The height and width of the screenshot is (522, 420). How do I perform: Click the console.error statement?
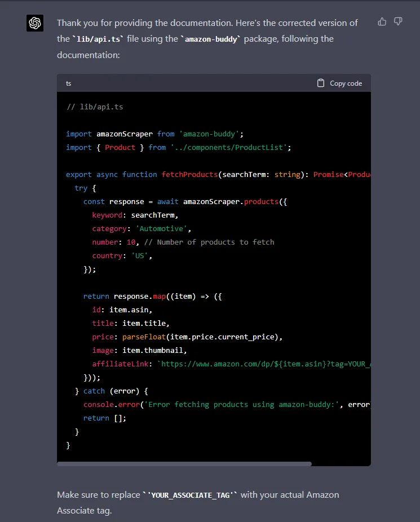point(108,404)
